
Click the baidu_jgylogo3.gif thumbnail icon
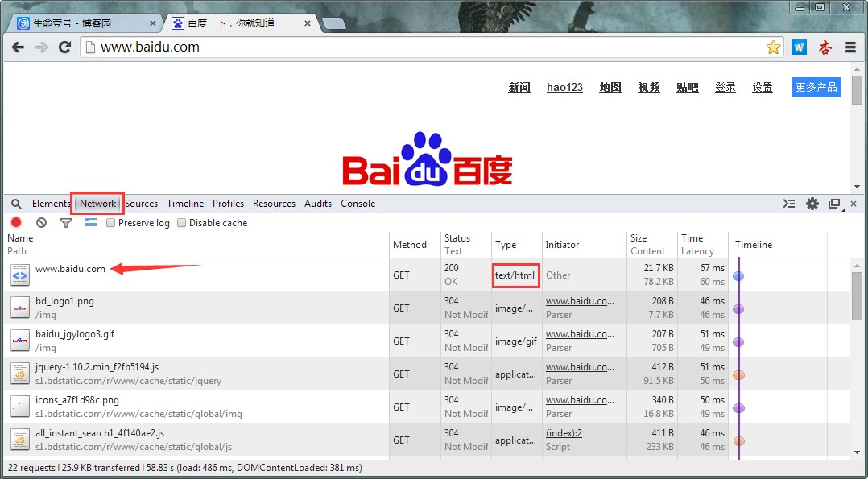click(20, 341)
